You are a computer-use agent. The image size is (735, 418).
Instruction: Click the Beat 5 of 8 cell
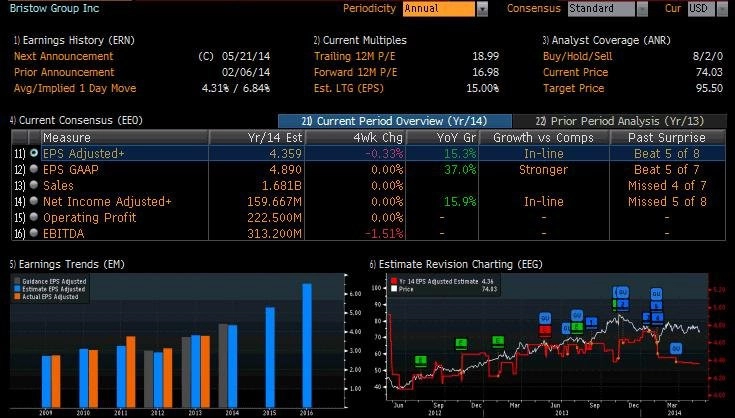pyautogui.click(x=667, y=153)
